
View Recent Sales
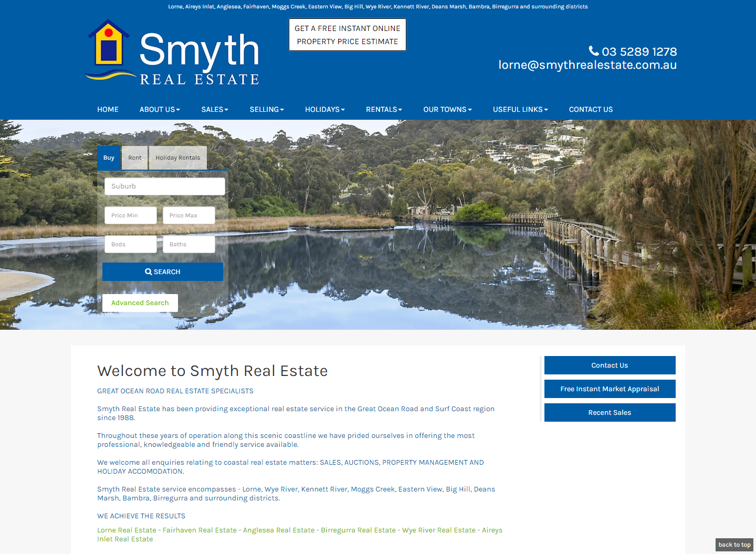click(610, 413)
